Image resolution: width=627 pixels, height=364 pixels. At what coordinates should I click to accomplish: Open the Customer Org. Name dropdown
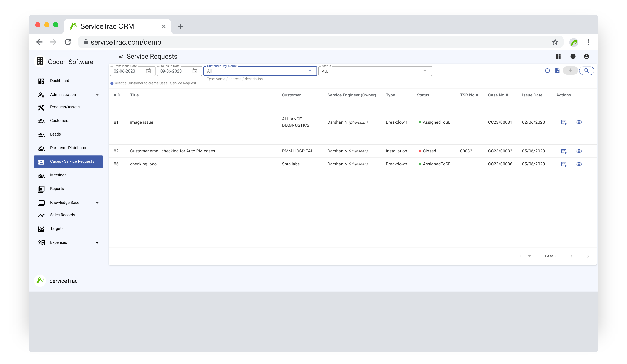click(x=310, y=71)
